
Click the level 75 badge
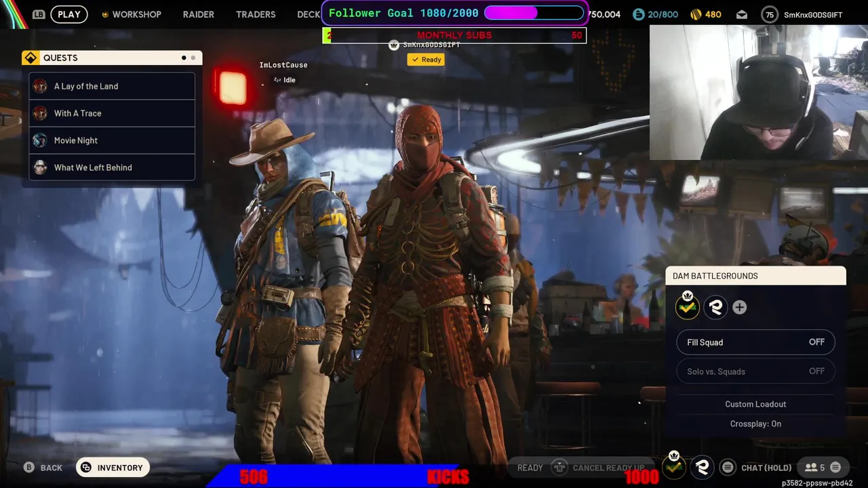770,14
